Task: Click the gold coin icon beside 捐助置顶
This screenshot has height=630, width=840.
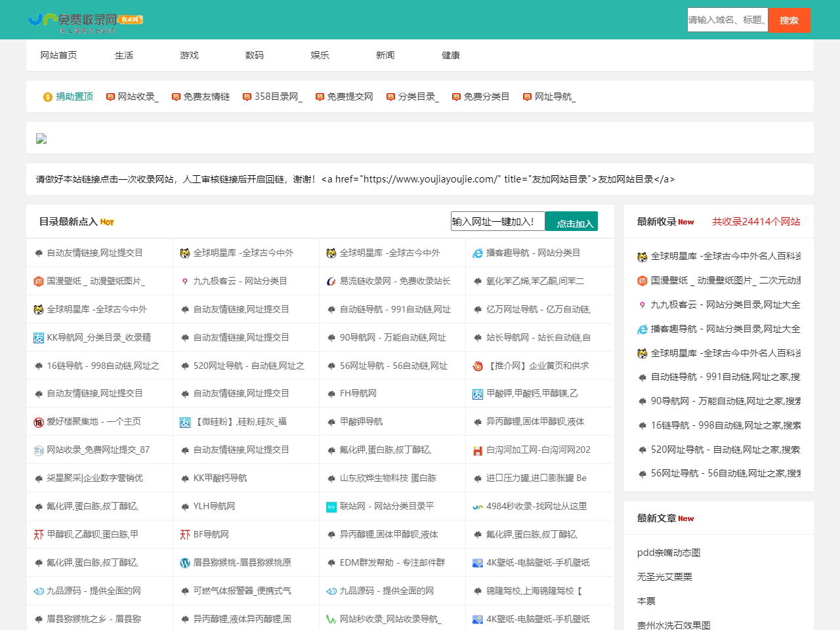Action: [x=48, y=97]
